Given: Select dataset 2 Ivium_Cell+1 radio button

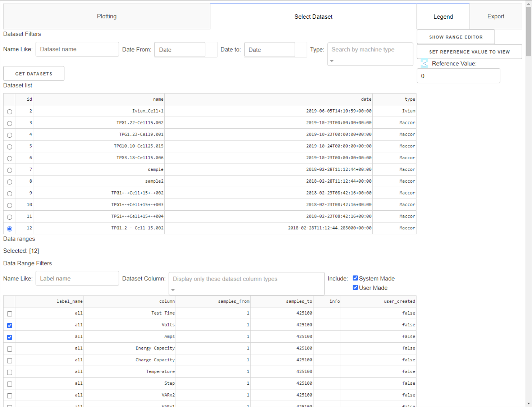Looking at the screenshot, I should point(10,112).
